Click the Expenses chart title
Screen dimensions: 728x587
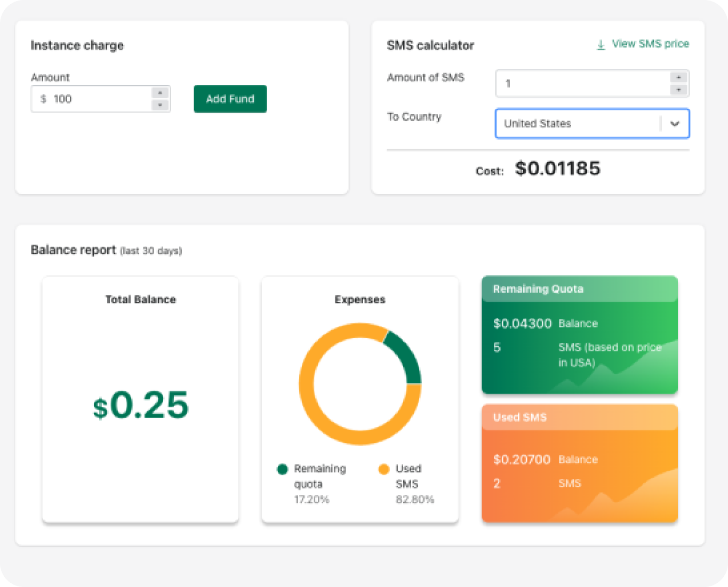pyautogui.click(x=360, y=300)
